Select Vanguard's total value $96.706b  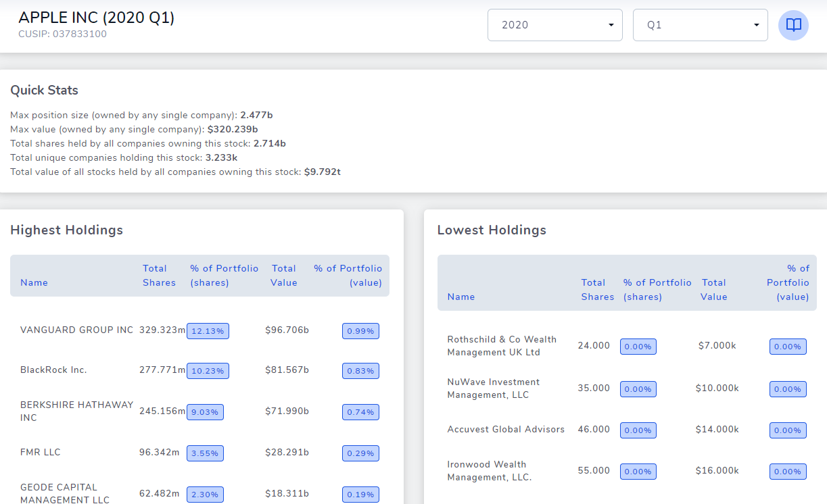(287, 330)
